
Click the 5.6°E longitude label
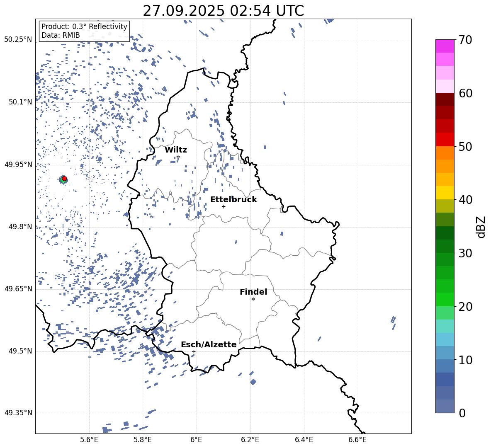point(89,440)
